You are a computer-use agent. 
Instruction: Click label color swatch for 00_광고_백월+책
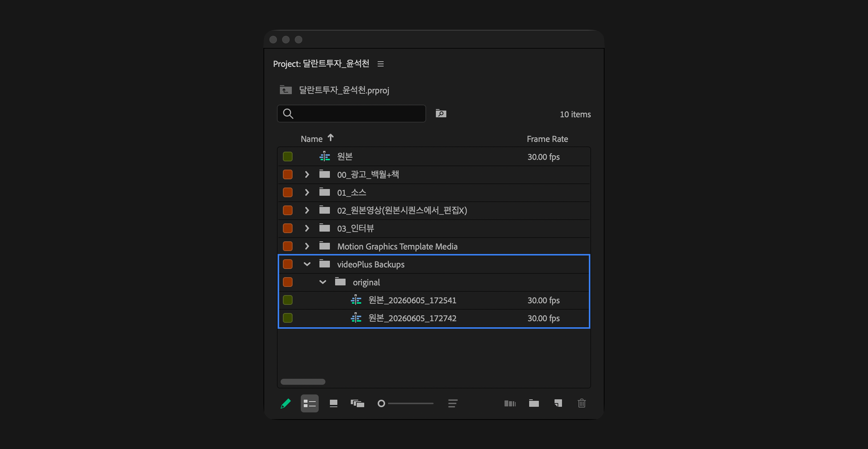(287, 174)
